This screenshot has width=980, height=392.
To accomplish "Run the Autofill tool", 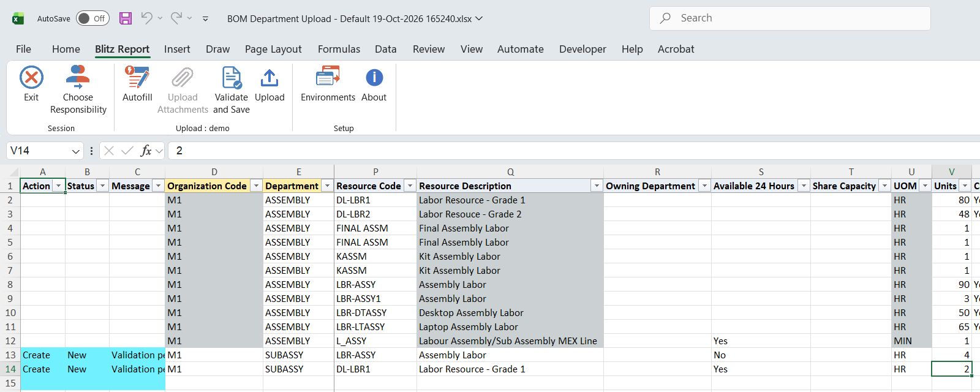I will coord(137,84).
